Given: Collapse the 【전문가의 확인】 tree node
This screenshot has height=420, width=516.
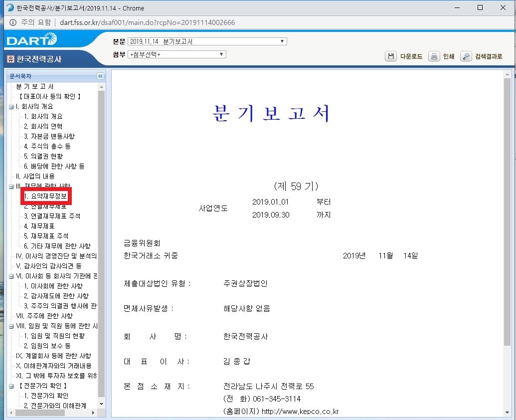Looking at the screenshot, I should (x=11, y=386).
